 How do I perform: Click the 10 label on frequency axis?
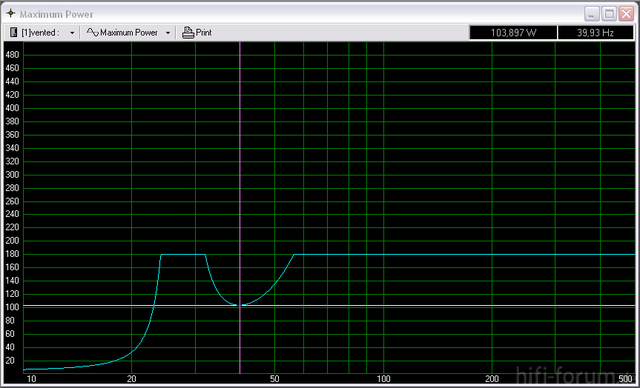tap(31, 379)
